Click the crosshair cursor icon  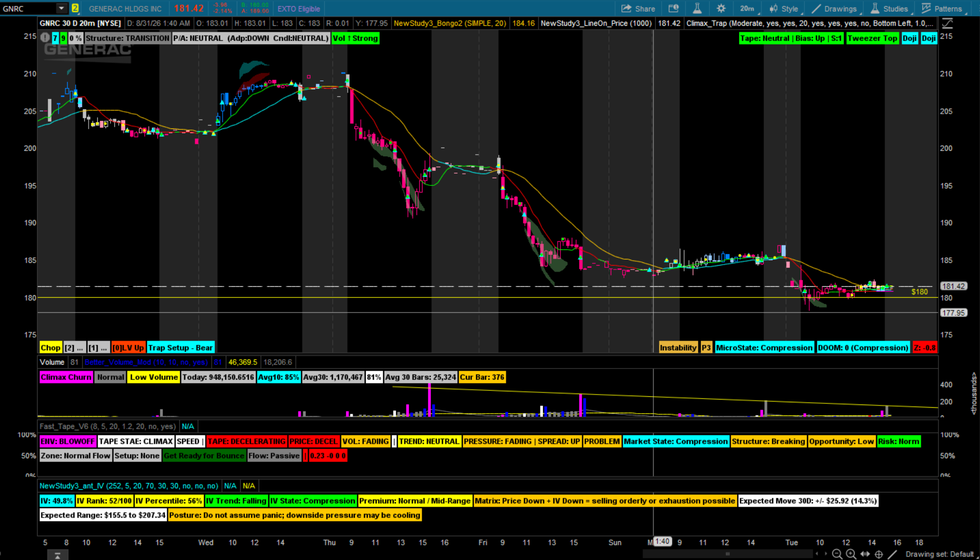point(879,554)
